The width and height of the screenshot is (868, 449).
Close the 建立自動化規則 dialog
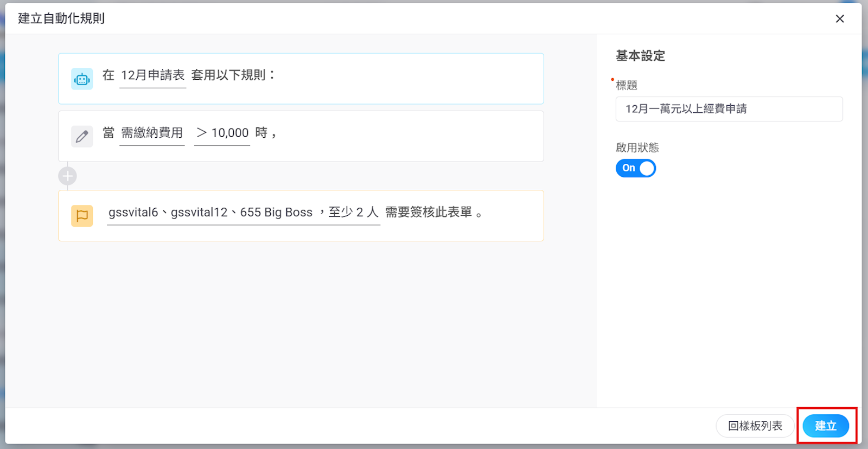pos(840,19)
